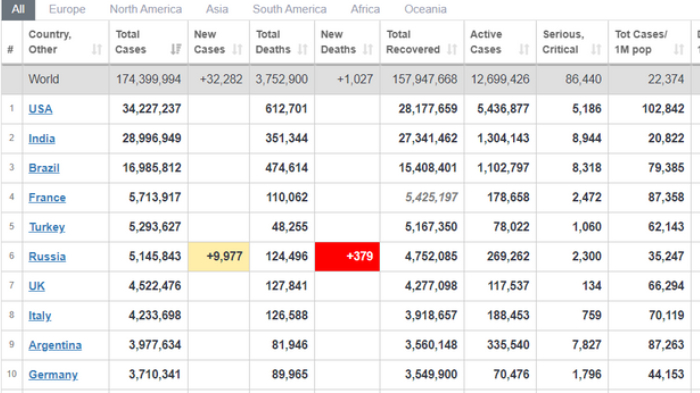Viewport: 700px width, 393px height.
Task: Open the Germany country link
Action: (x=53, y=375)
